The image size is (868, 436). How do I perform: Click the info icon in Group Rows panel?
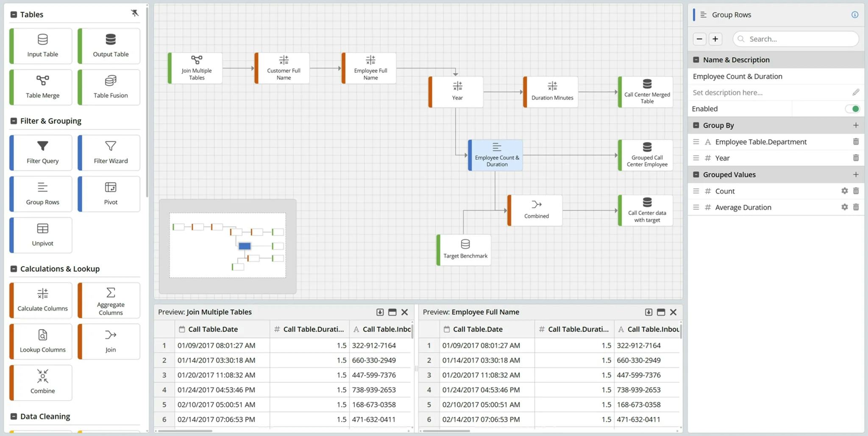(855, 14)
